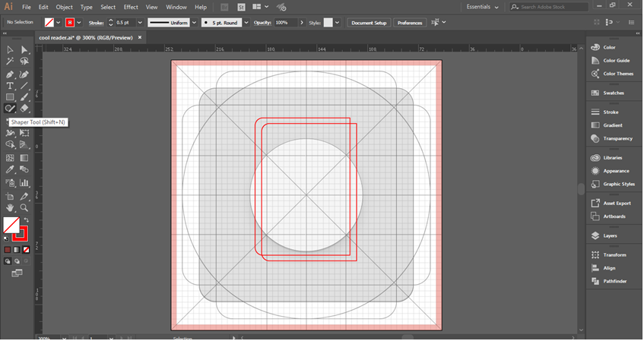Image resolution: width=644 pixels, height=341 pixels.
Task: Activate the Zoom tool
Action: [x=24, y=207]
